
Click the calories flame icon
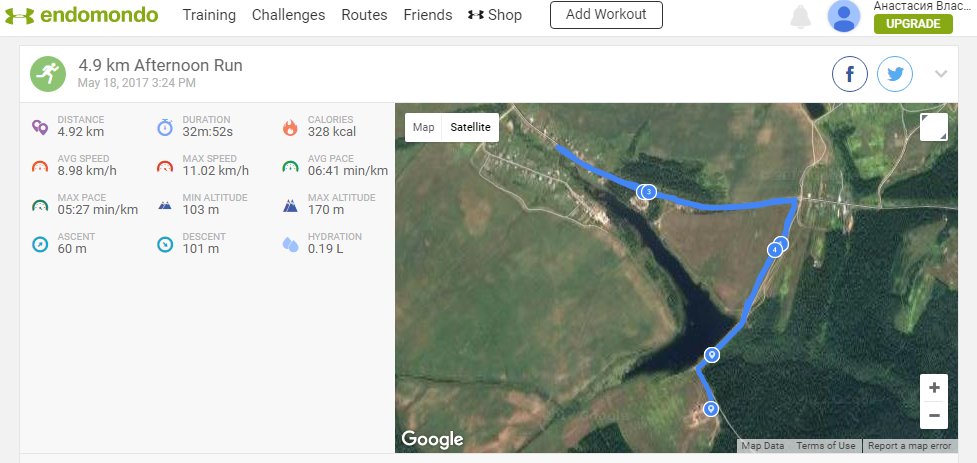tap(290, 127)
